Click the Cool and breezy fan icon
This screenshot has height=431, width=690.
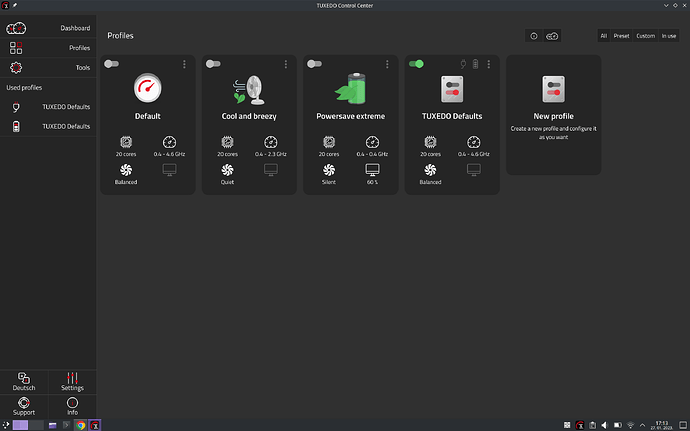click(x=249, y=89)
